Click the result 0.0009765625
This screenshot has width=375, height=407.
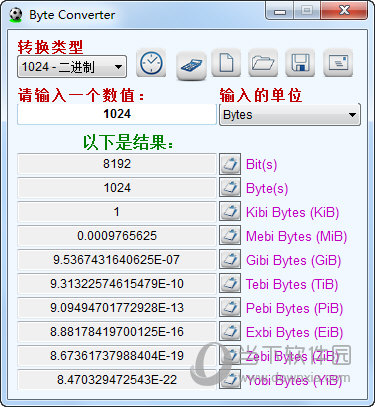coord(117,236)
